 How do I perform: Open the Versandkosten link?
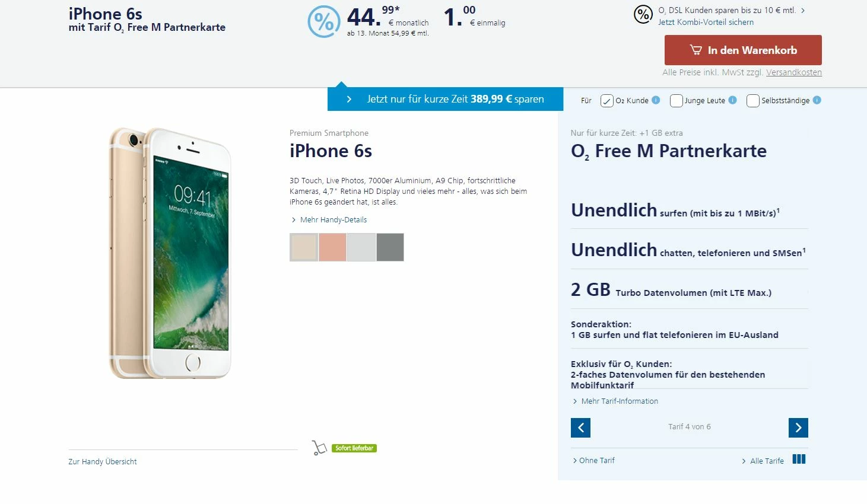(794, 72)
